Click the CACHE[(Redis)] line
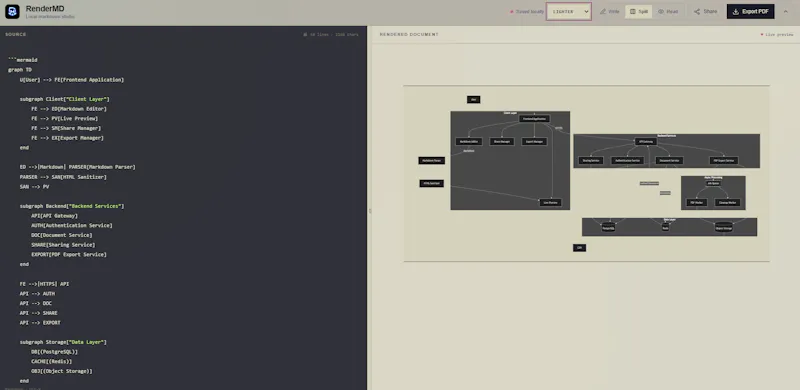Screen dimensions: 800x390 pyautogui.click(x=52, y=361)
